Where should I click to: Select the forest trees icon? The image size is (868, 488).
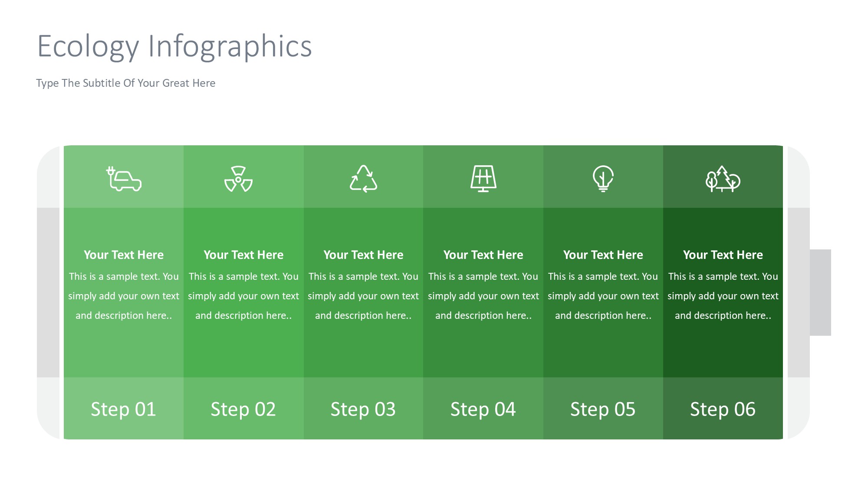pos(723,179)
